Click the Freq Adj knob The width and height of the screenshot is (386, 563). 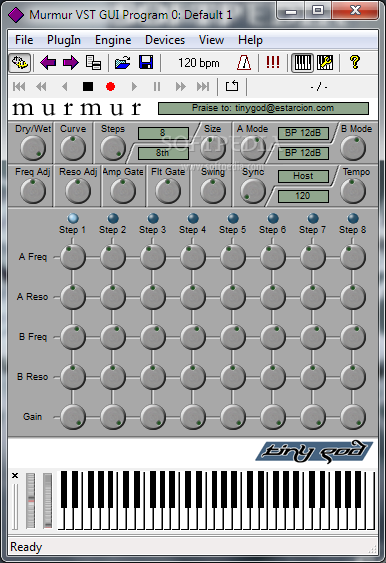point(33,191)
